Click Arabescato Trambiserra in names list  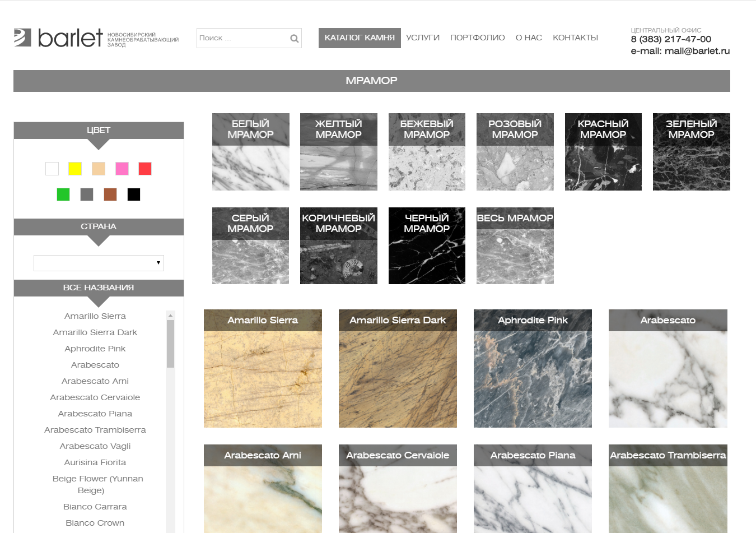tap(95, 430)
